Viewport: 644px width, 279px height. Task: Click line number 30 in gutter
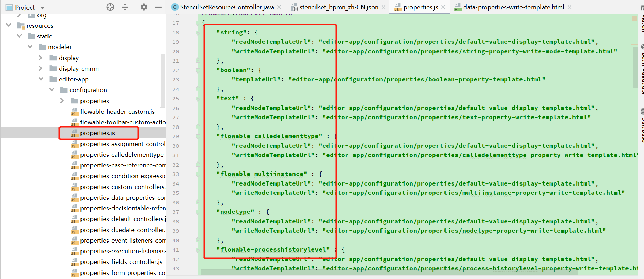point(176,146)
